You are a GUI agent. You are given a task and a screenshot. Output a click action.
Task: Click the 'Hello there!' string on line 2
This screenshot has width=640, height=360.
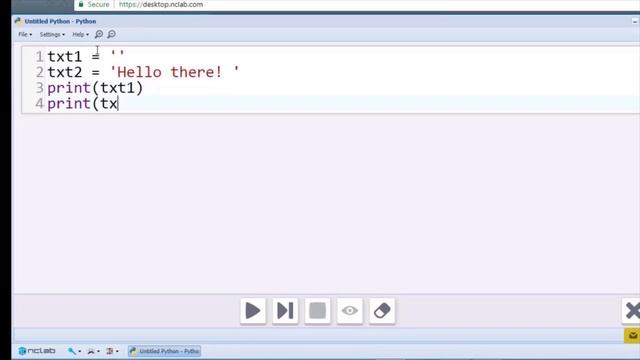pos(174,72)
